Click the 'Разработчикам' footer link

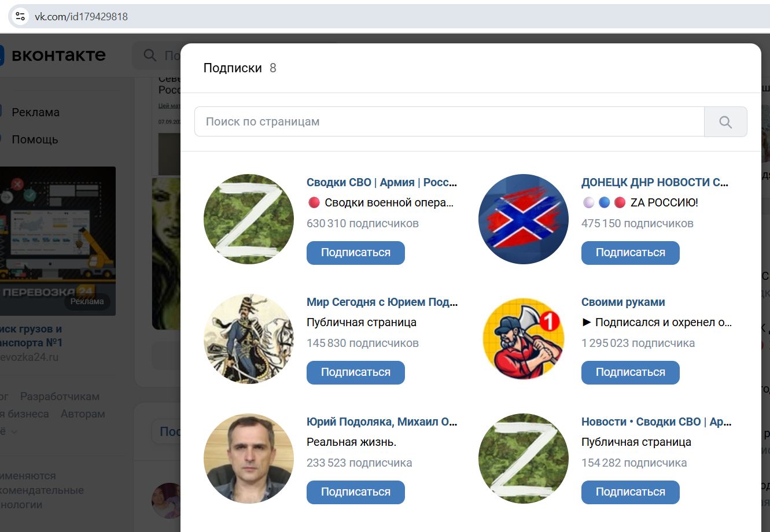coord(60,397)
